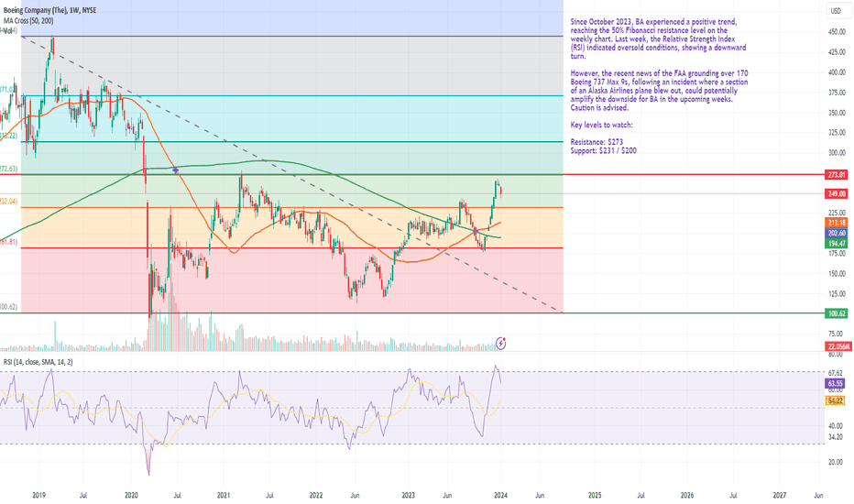Viewport: 854px width, 504px height.
Task: Click the red 273.01 price label
Action: (x=837, y=175)
